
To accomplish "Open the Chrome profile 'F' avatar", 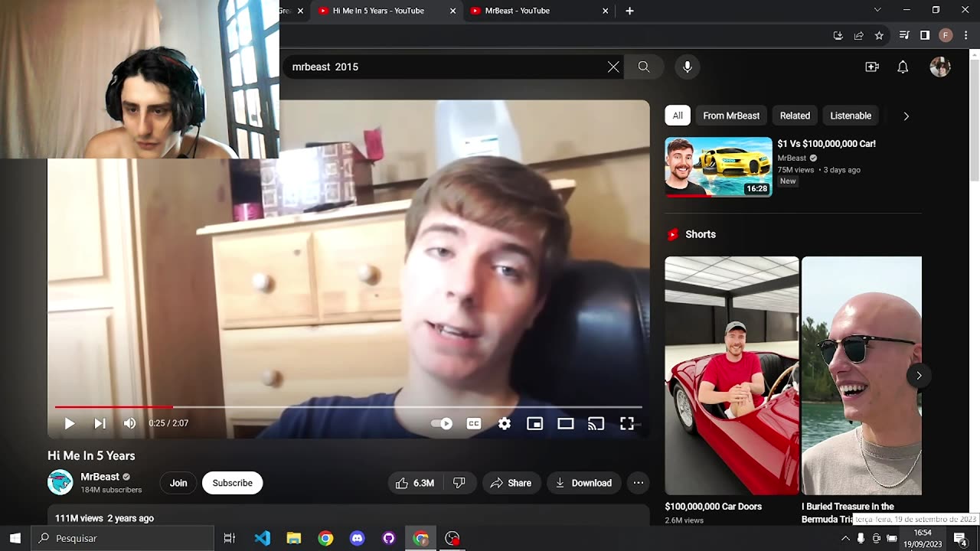I will tap(946, 35).
